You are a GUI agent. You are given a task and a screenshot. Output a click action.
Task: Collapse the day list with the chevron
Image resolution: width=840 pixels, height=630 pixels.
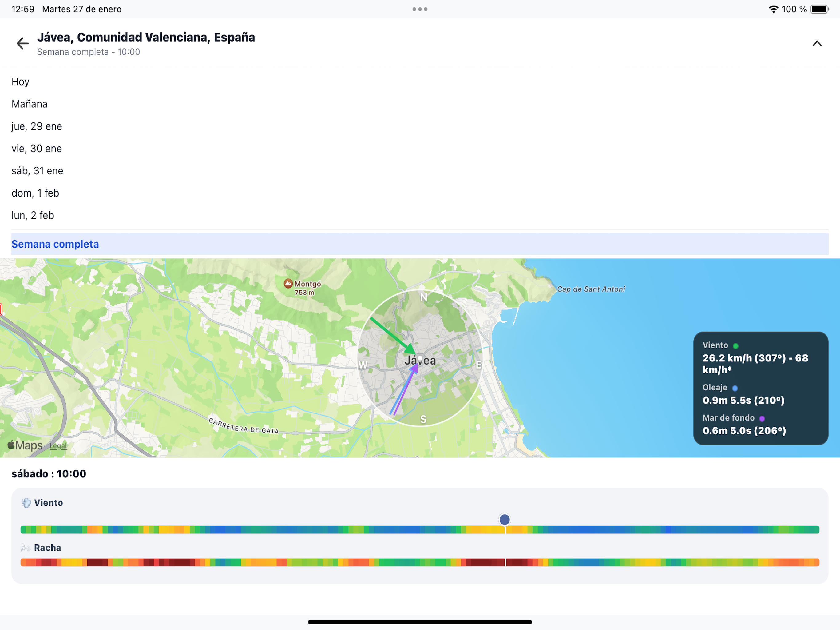[x=817, y=44]
